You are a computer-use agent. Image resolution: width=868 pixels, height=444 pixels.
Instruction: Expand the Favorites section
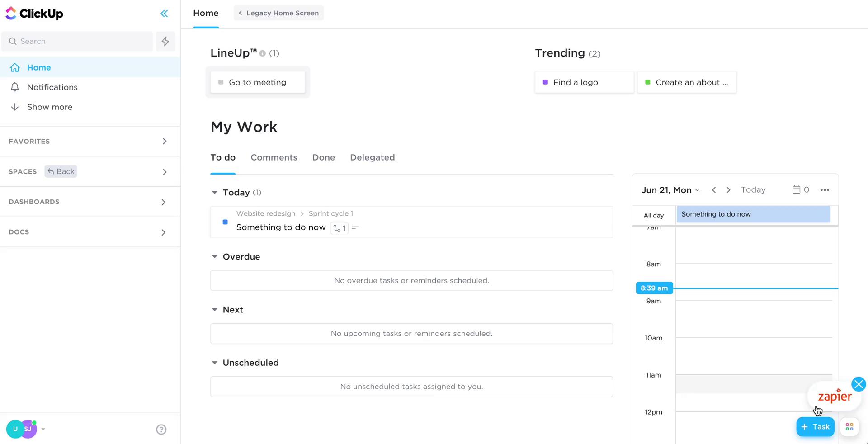[165, 142]
